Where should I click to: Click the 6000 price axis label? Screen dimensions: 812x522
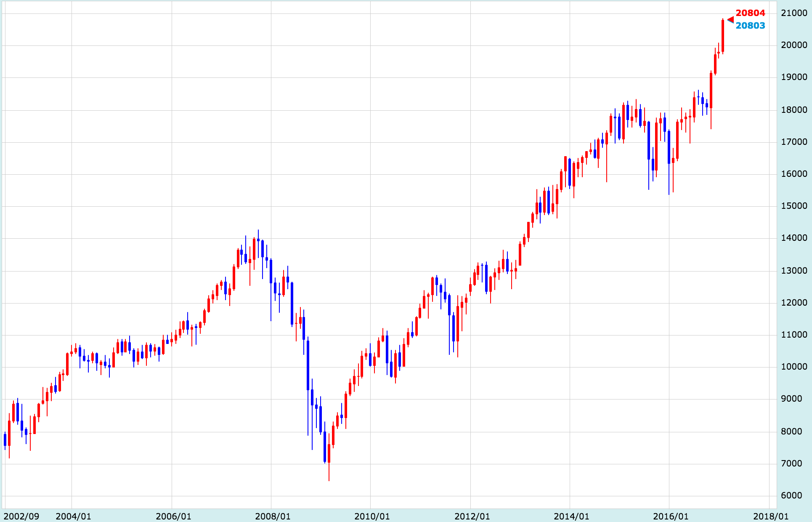(x=791, y=495)
